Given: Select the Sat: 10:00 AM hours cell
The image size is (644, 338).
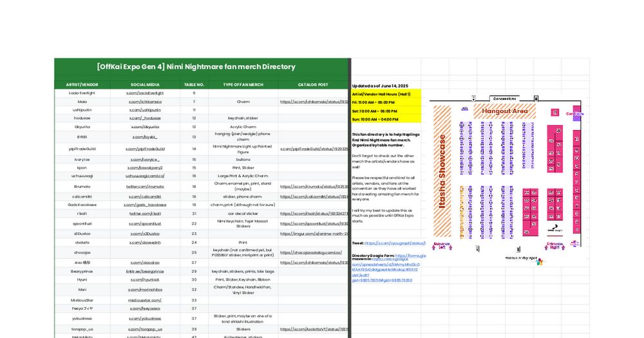Looking at the screenshot, I should click(386, 111).
